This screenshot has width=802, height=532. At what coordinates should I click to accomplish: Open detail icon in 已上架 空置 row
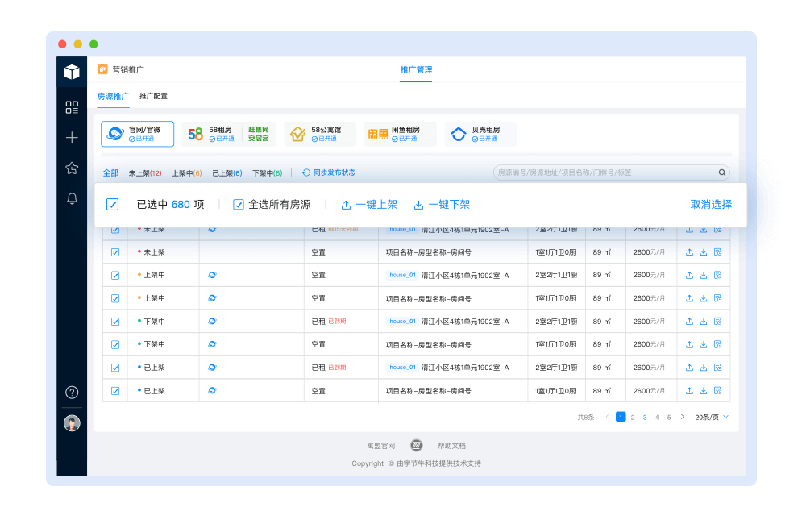[718, 391]
